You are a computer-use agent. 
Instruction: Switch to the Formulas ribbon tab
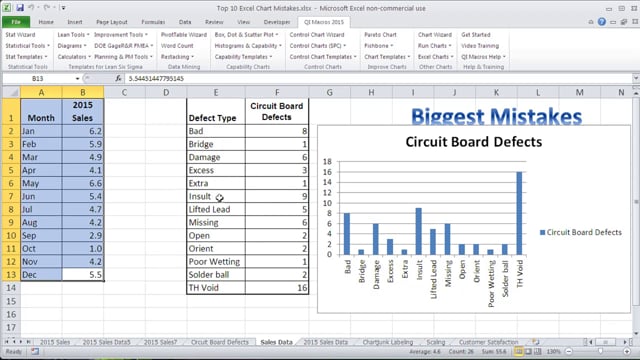point(153,22)
